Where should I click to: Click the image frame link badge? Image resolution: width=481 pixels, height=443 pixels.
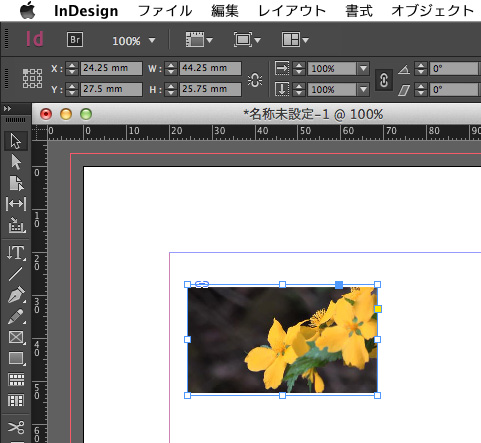click(202, 284)
